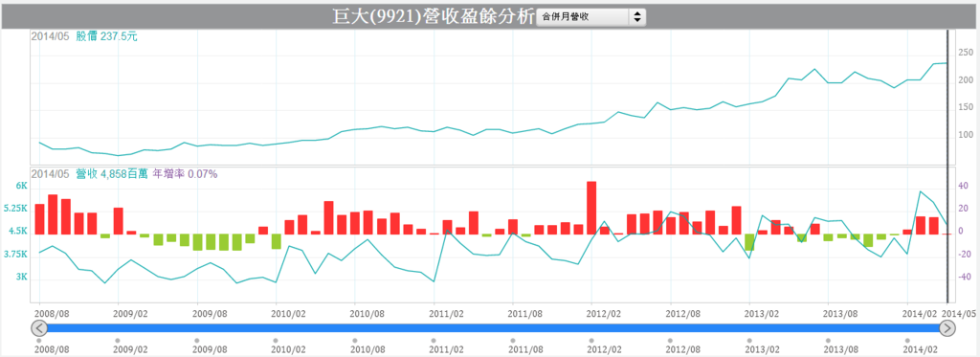Click the 股價 237.5元 readout label
This screenshot has width=980, height=357.
106,36
